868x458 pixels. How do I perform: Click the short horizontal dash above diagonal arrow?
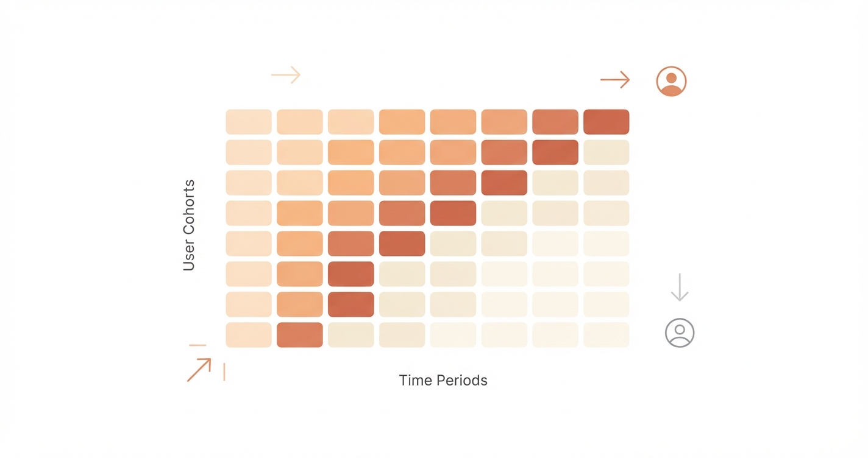tap(197, 345)
